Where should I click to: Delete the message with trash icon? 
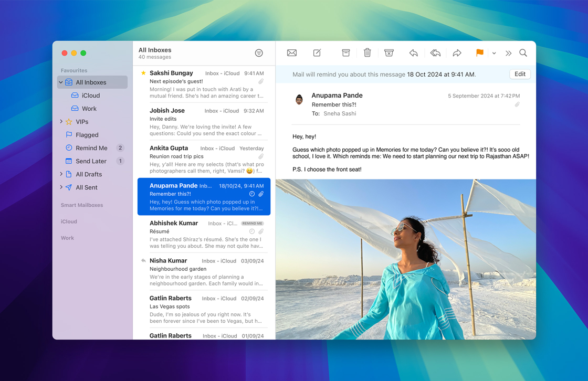click(x=367, y=53)
